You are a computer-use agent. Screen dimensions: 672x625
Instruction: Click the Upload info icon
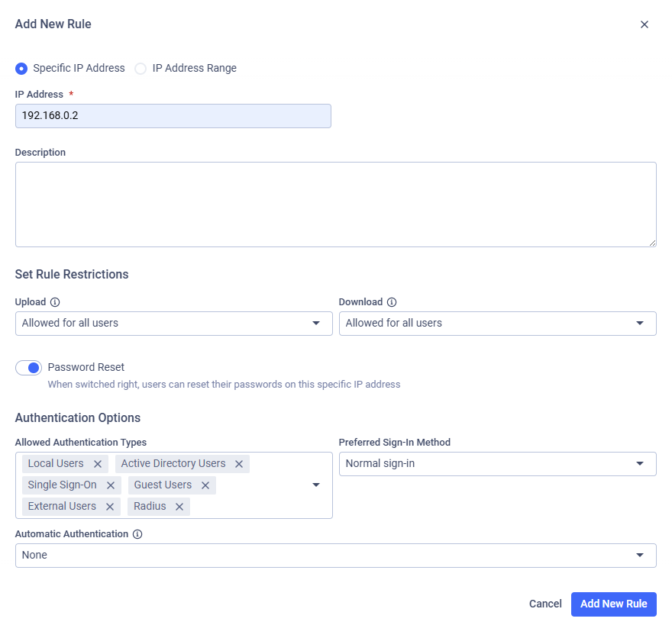tap(55, 302)
